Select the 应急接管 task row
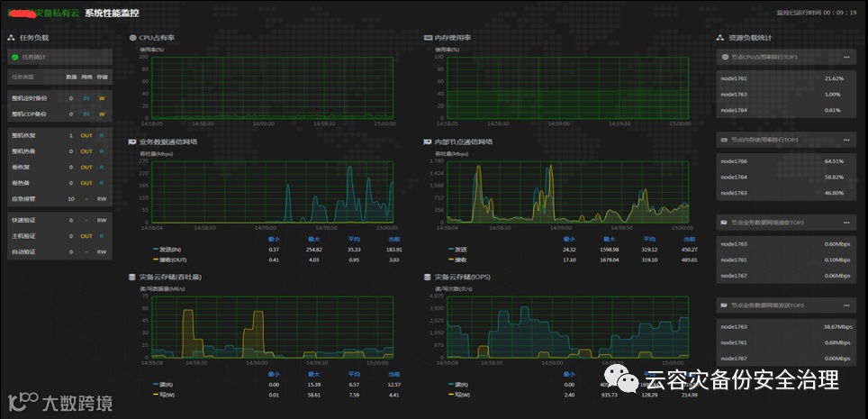 click(59, 198)
